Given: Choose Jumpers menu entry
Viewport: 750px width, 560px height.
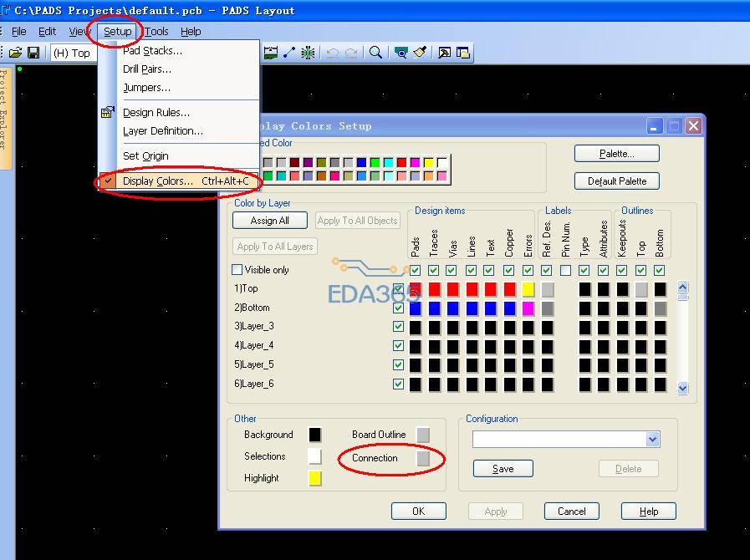Looking at the screenshot, I should tap(180, 88).
